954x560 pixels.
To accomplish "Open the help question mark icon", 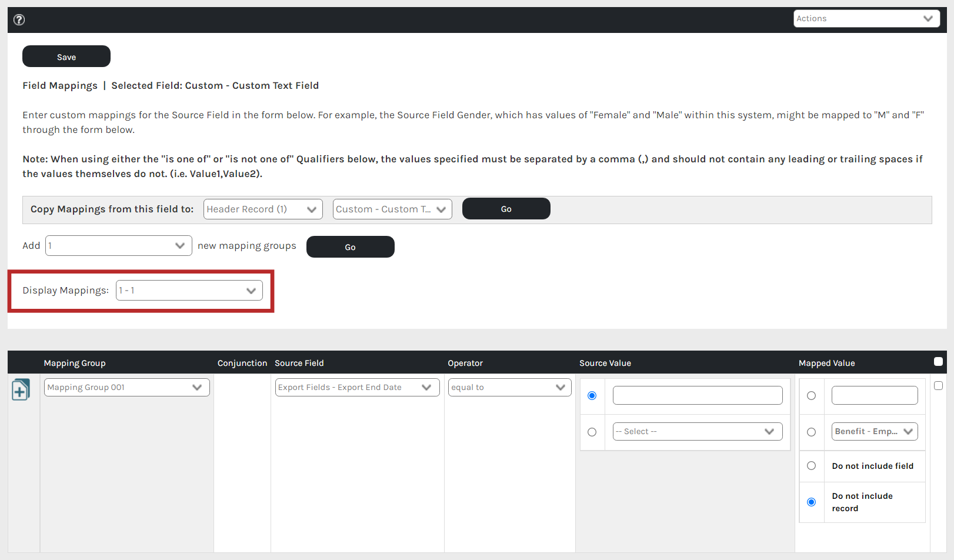I will (x=19, y=19).
